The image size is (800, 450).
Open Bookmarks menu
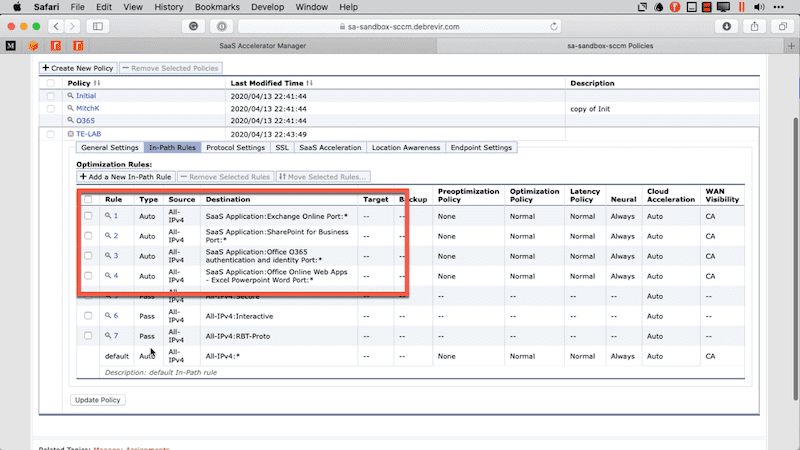pos(217,7)
